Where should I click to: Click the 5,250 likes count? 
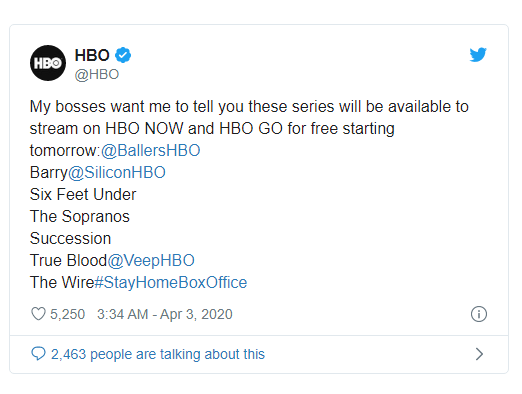tap(68, 314)
